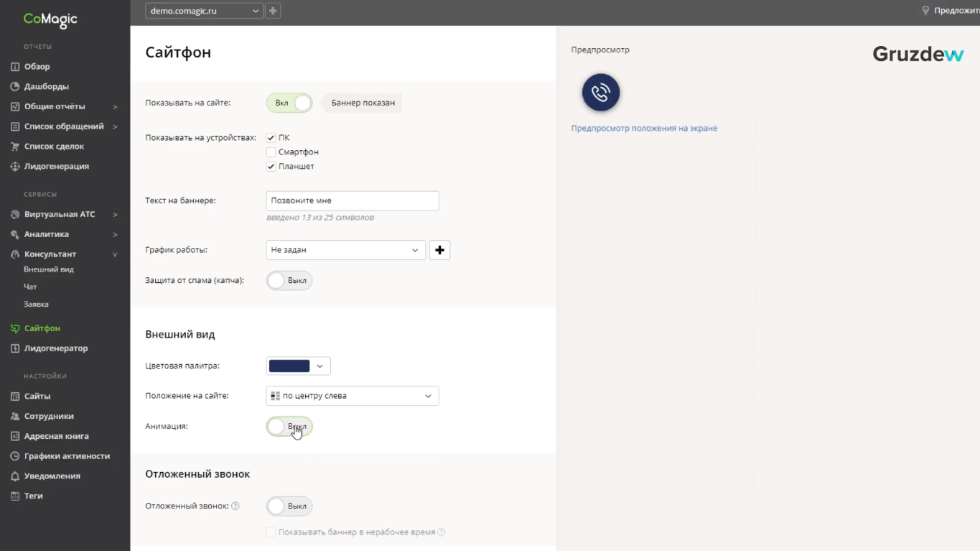Click the Обзор sidebar icon
This screenshot has width=980, height=551.
coord(15,67)
